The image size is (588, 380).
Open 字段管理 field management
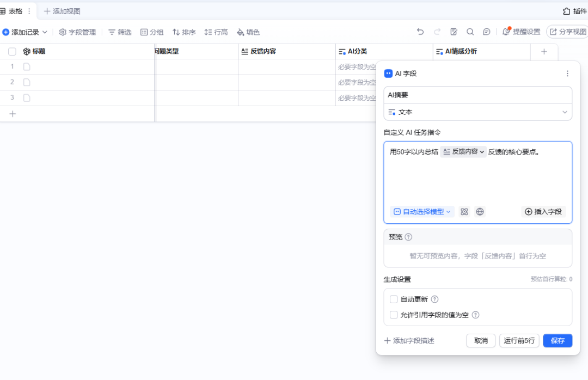click(x=78, y=32)
